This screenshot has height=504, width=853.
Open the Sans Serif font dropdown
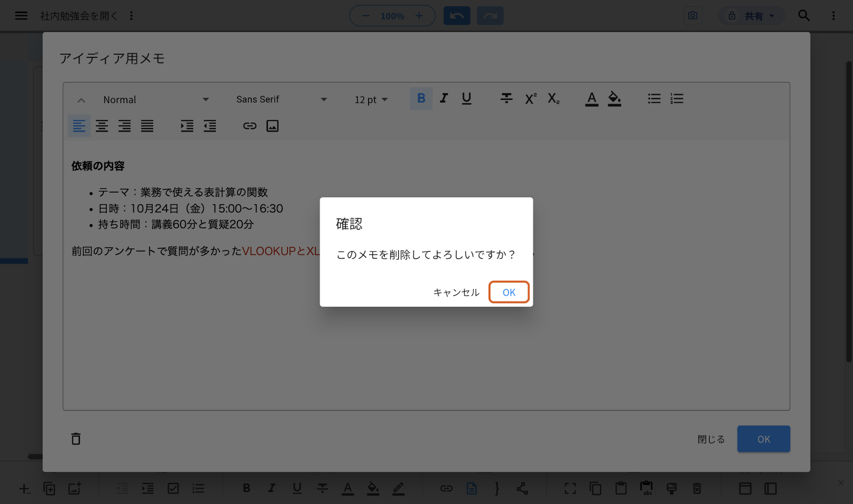281,99
